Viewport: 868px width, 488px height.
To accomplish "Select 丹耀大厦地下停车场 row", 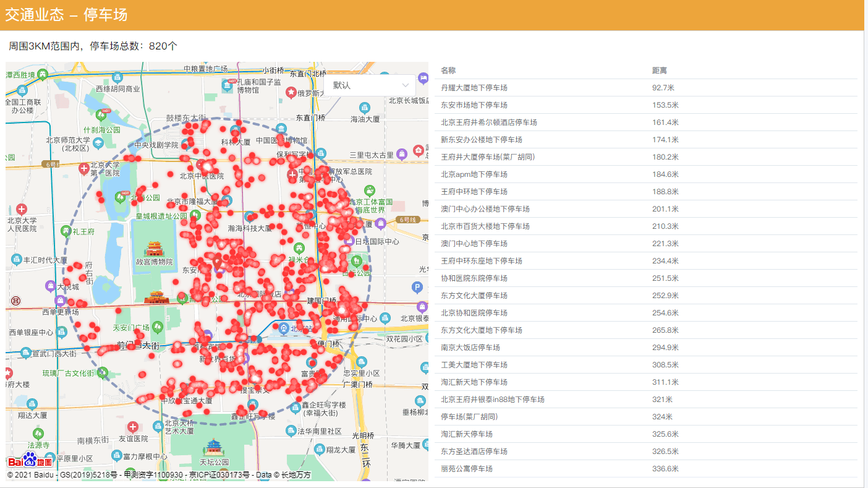I will tap(645, 88).
